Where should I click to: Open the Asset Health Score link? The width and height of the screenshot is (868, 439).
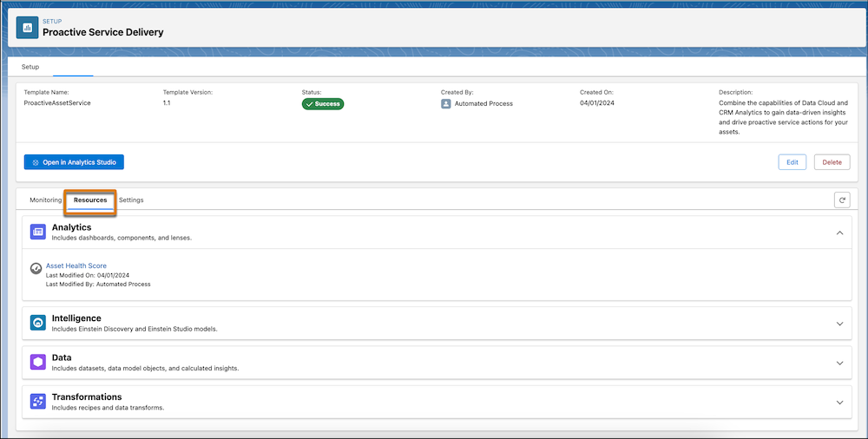(76, 265)
